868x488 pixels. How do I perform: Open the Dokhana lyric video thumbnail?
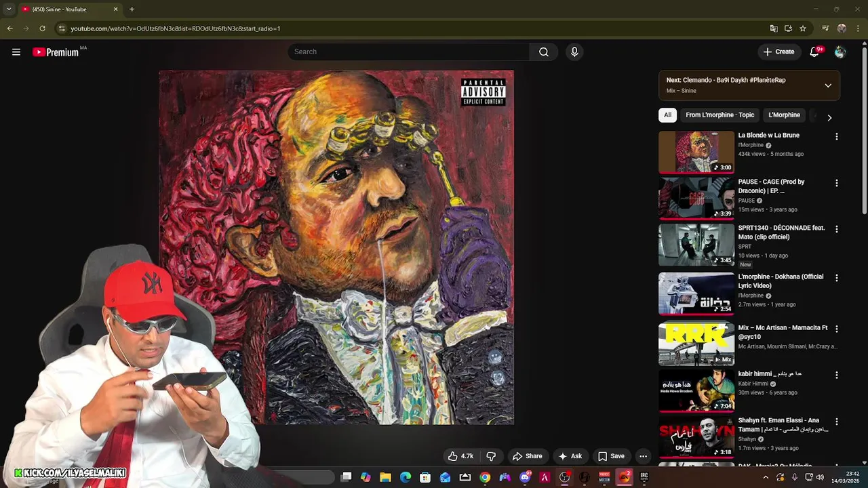pos(696,294)
